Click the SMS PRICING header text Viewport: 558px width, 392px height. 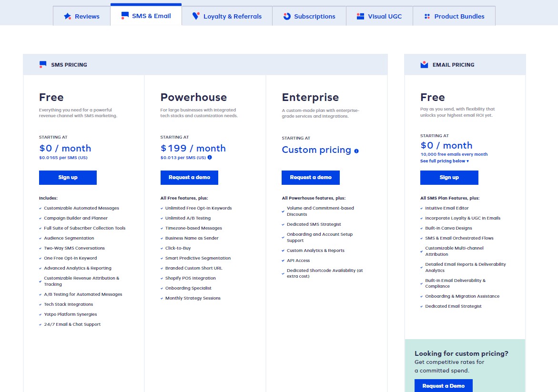click(69, 65)
